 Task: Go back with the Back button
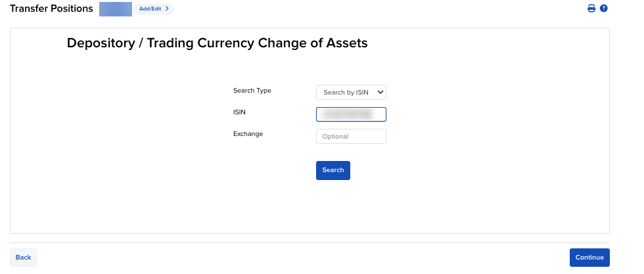click(23, 258)
